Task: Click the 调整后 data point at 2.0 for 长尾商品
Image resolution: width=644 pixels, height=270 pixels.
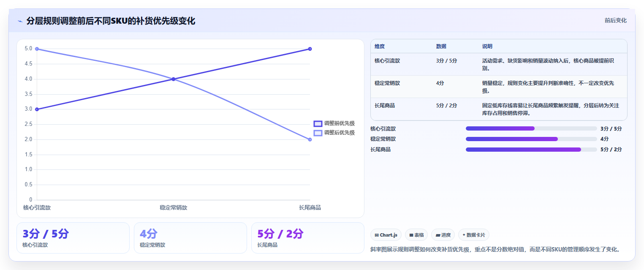Action: 310,139
